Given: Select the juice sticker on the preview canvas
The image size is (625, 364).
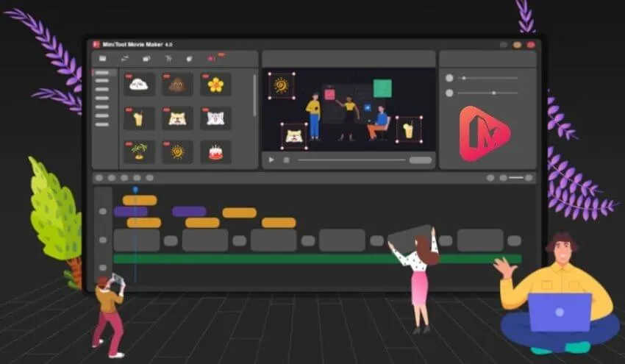Looking at the screenshot, I should pyautogui.click(x=409, y=129).
